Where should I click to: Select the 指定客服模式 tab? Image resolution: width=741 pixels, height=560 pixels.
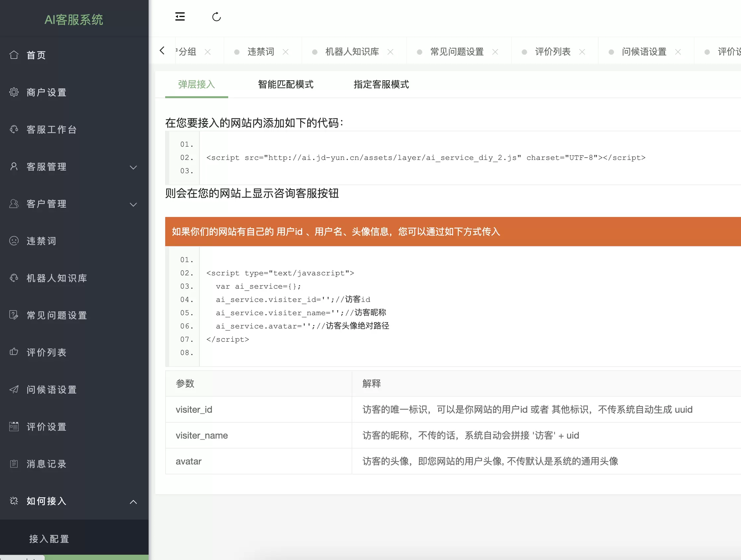(x=381, y=85)
